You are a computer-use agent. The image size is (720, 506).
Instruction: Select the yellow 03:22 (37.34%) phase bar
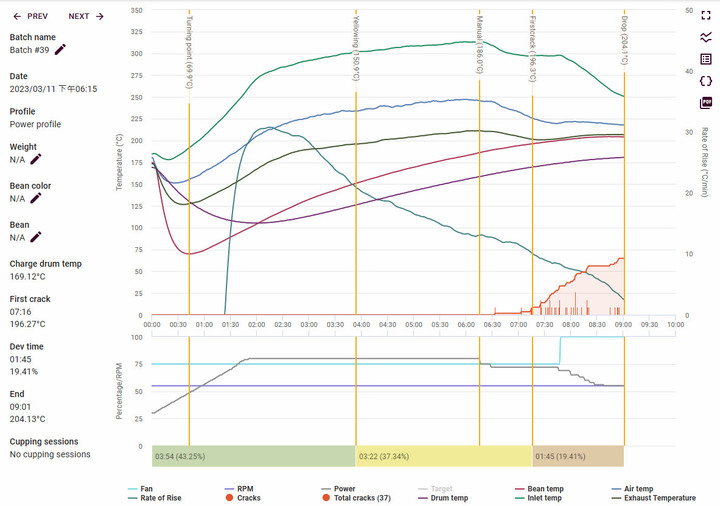coord(444,456)
